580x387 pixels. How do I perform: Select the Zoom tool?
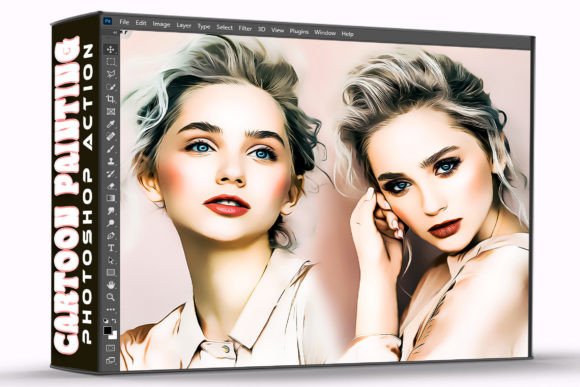click(x=111, y=297)
